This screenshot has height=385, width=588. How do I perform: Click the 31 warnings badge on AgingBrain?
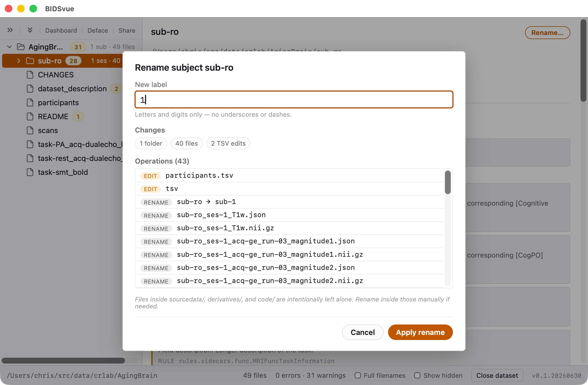[78, 47]
